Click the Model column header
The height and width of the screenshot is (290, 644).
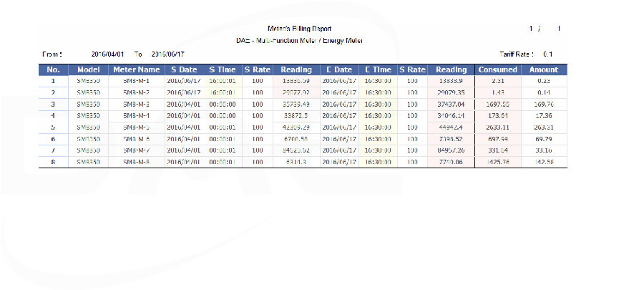[88, 70]
